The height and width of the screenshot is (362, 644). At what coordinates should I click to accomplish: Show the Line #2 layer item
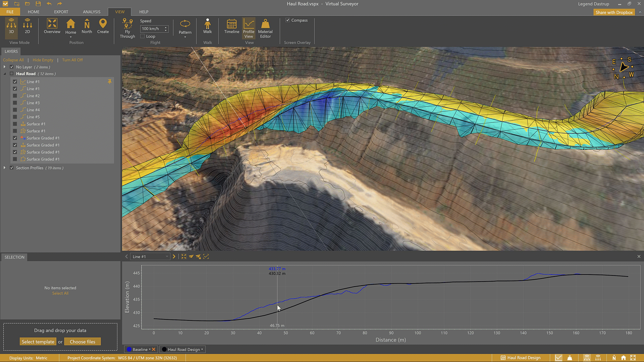(x=15, y=96)
